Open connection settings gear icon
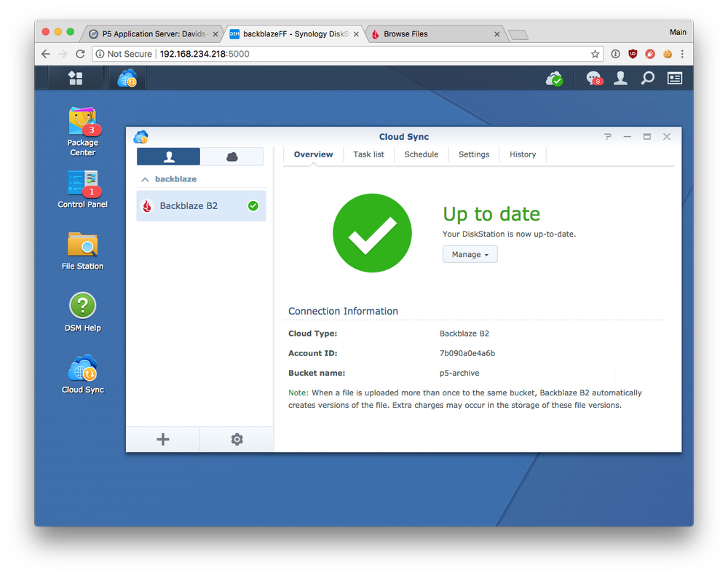The image size is (728, 576). point(237,439)
